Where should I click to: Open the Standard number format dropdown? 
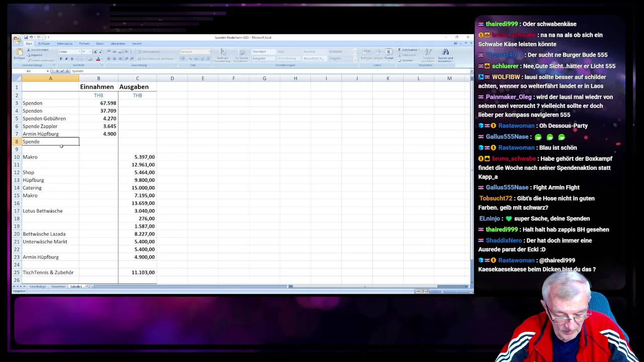point(208,52)
